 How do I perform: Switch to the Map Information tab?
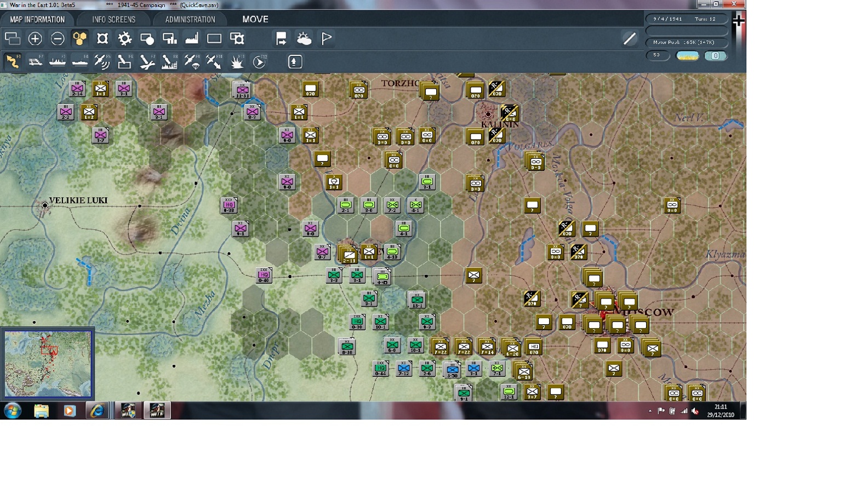(x=37, y=19)
